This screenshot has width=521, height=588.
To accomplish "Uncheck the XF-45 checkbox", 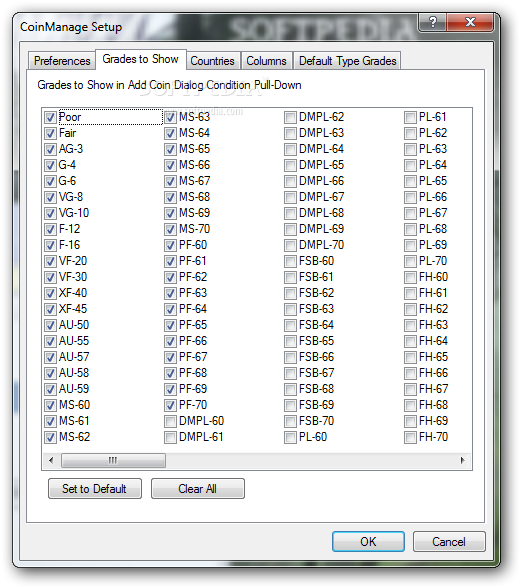I will pyautogui.click(x=50, y=309).
